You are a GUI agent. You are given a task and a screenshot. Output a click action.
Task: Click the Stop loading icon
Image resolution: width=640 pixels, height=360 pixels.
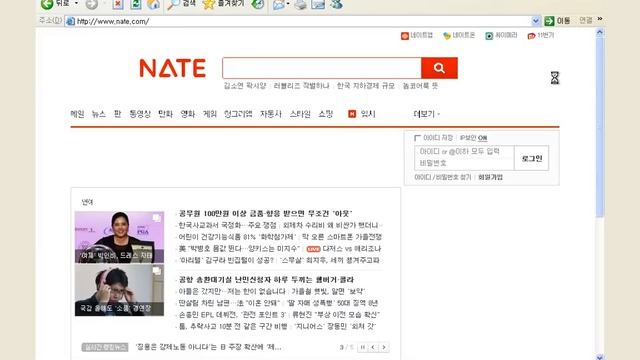118,4
